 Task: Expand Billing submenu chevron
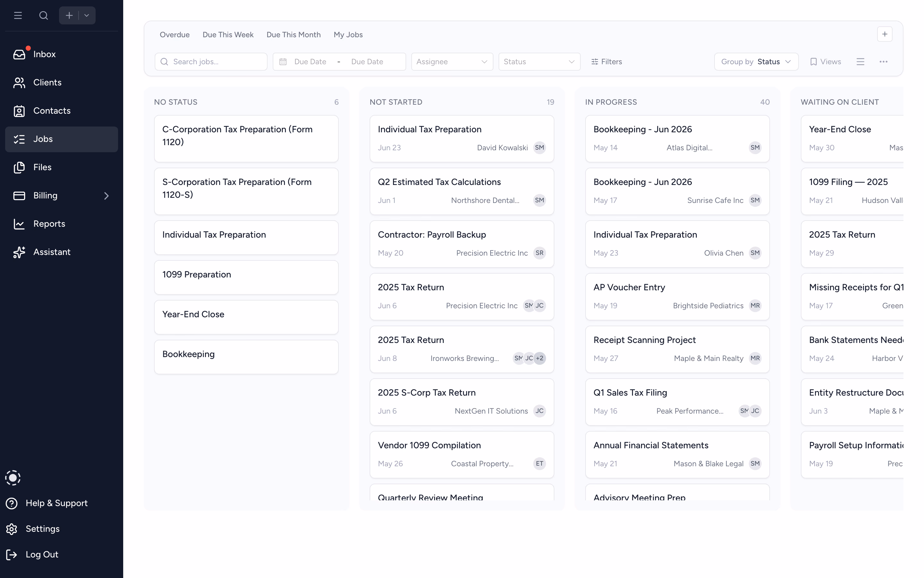coord(107,196)
